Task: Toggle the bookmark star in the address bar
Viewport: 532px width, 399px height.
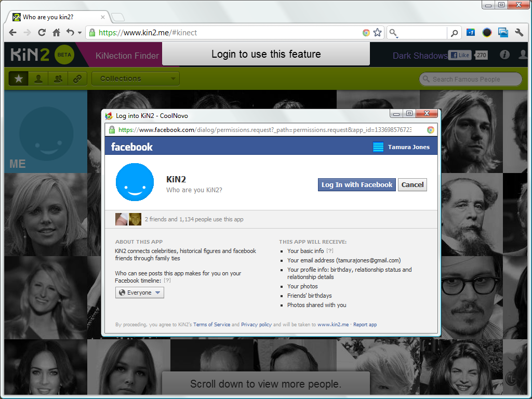Action: click(378, 32)
